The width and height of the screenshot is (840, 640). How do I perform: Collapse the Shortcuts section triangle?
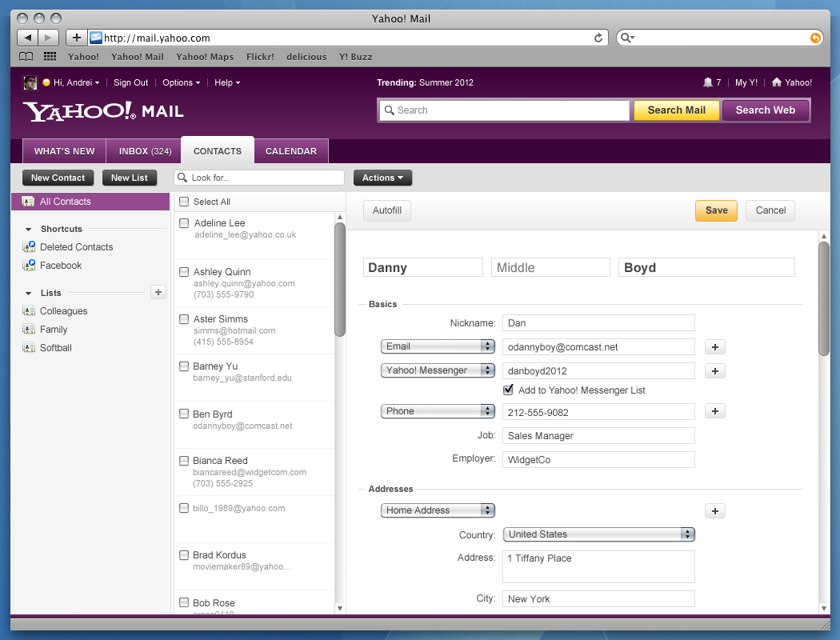pyautogui.click(x=28, y=230)
